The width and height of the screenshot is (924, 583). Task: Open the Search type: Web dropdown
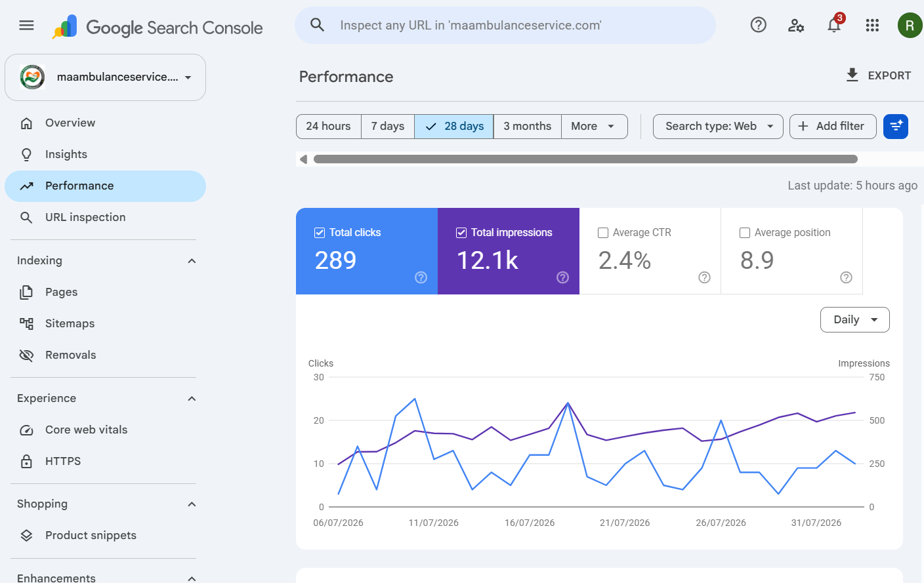click(718, 127)
